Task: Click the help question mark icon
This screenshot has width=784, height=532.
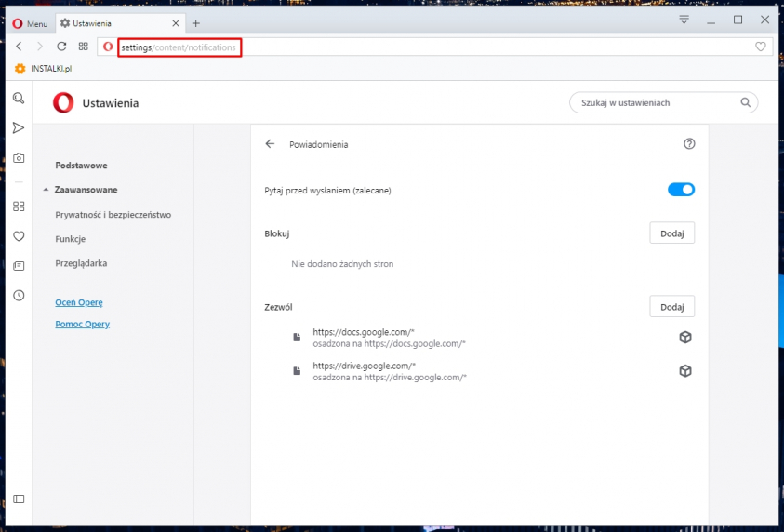Action: point(689,144)
